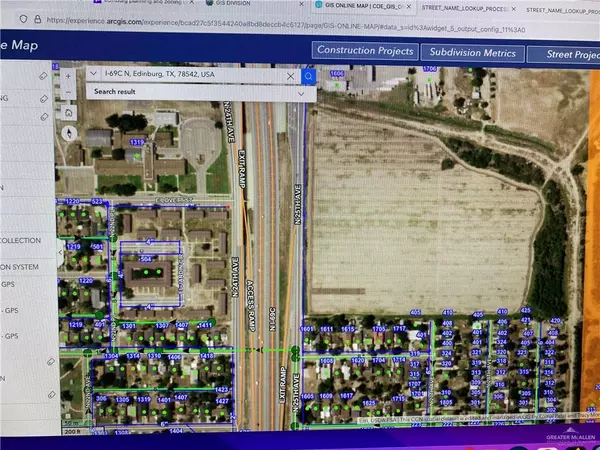Click address label 425 on map
The height and width of the screenshot is (450, 600).
(526, 310)
